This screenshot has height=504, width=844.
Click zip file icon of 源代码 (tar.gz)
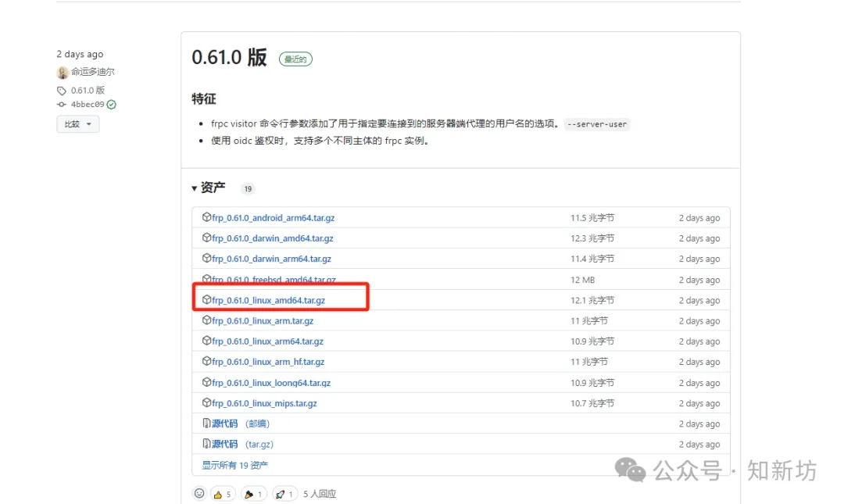tap(206, 443)
